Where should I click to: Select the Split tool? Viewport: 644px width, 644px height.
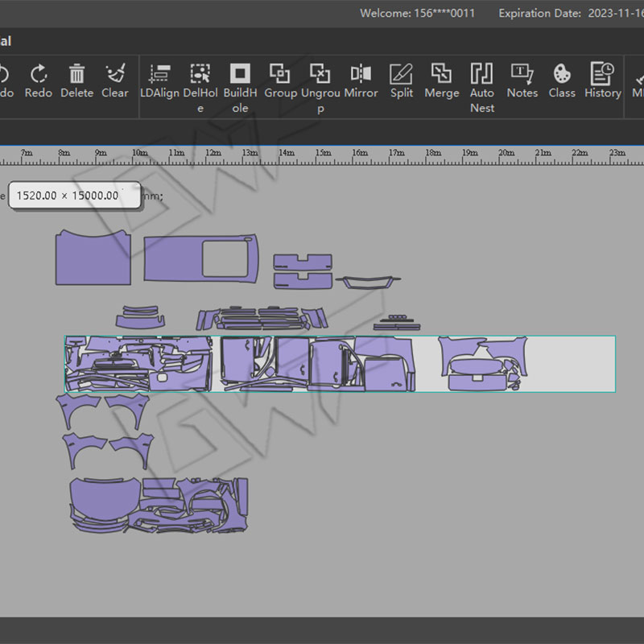click(x=401, y=75)
